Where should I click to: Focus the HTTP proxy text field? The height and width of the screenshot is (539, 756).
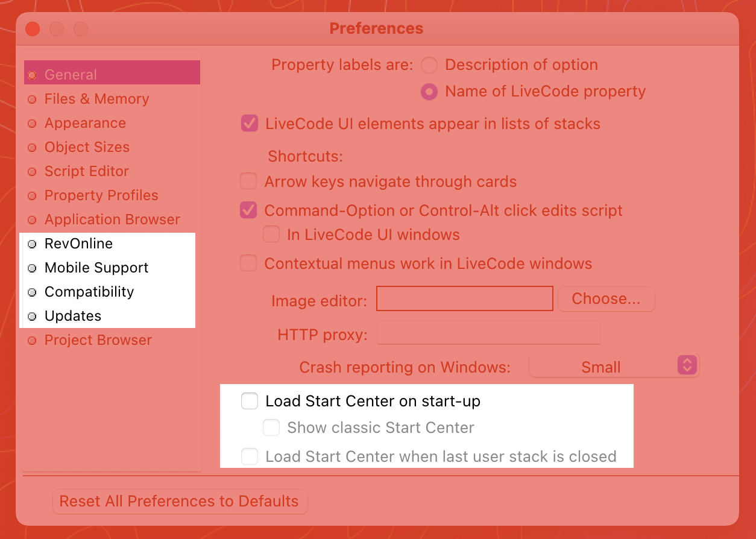[x=489, y=333]
